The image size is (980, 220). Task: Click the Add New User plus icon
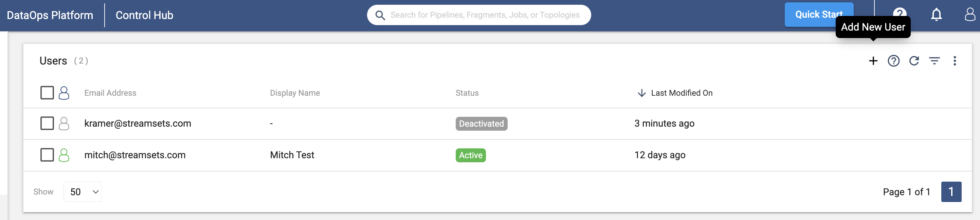pyautogui.click(x=873, y=61)
